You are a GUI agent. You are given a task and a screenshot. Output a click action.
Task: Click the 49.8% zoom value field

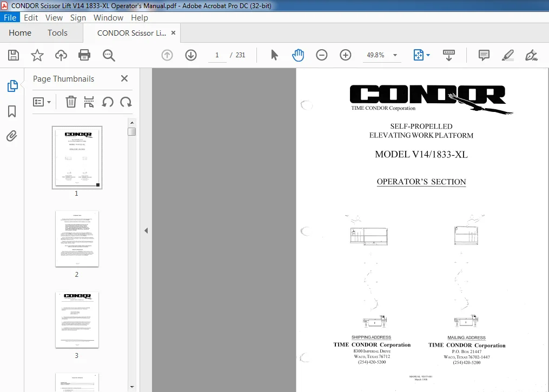pos(375,55)
